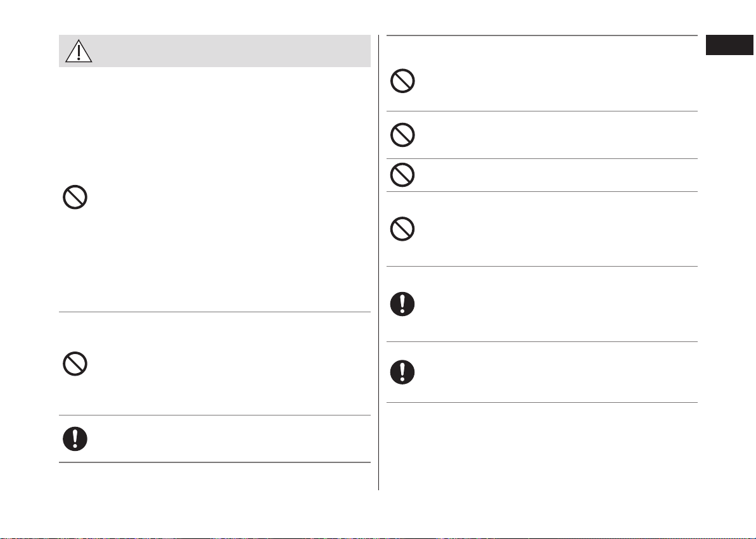This screenshot has width=756, height=539.
Task: Click the fourth prohibition icon in right column
Action: coord(402,229)
